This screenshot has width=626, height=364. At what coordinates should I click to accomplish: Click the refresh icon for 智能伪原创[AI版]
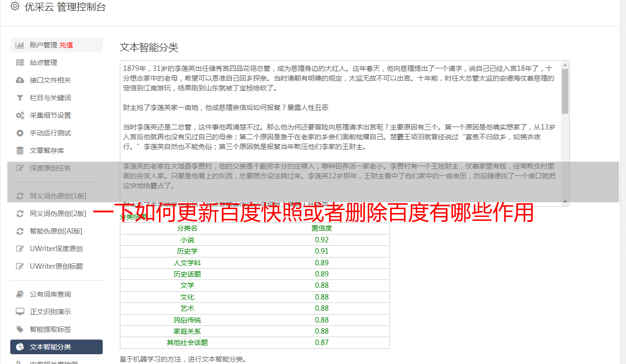point(20,231)
